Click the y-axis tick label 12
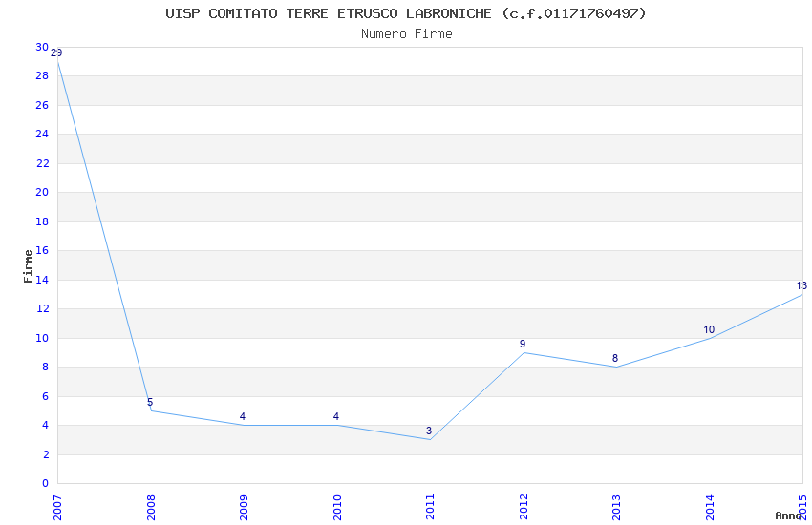Image resolution: width=812 pixels, height=525 pixels. [42, 308]
